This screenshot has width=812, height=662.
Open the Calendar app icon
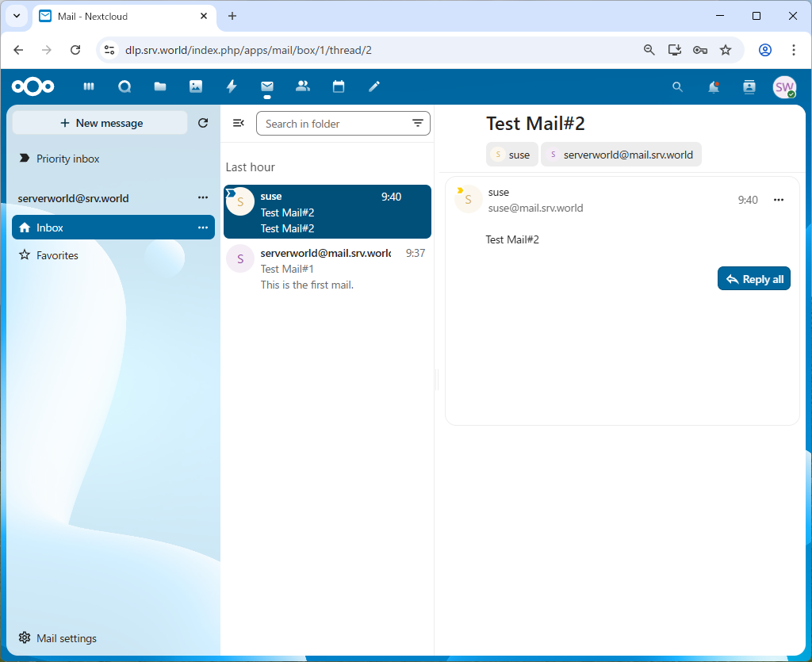coord(339,86)
